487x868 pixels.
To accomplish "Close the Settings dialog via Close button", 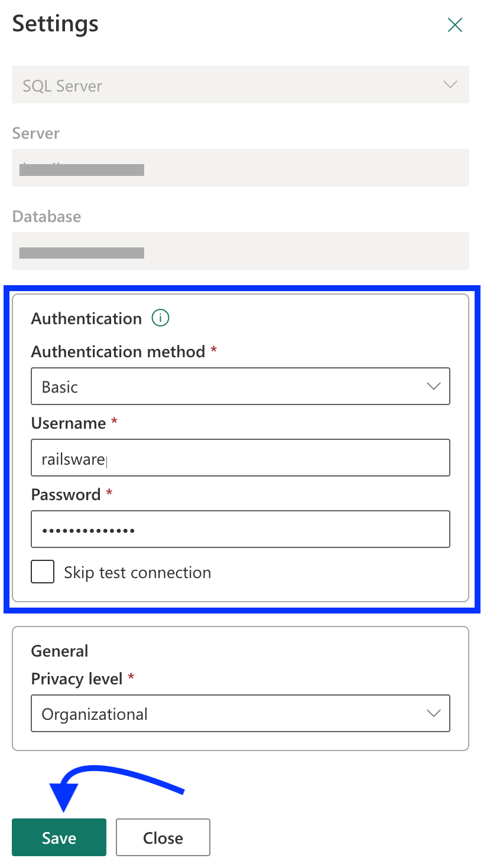I will [163, 837].
